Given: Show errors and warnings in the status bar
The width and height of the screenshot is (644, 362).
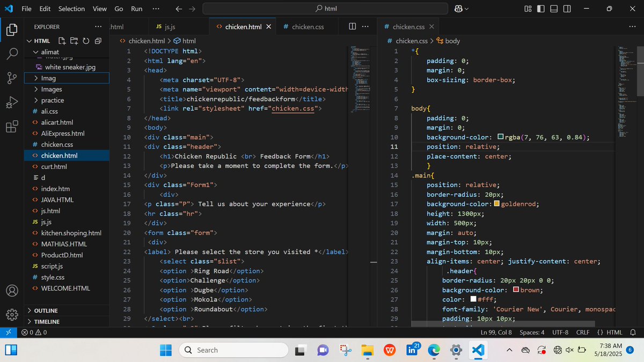Looking at the screenshot, I should click(x=34, y=333).
